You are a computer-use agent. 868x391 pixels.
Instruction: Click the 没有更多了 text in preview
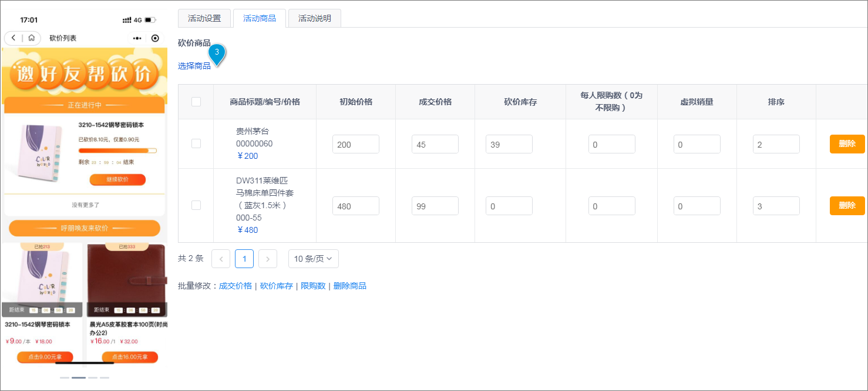(86, 205)
